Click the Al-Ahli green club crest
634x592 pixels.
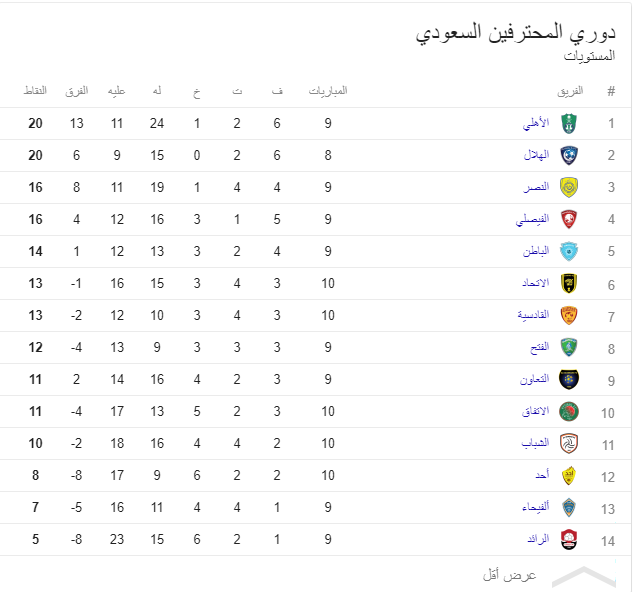(569, 123)
